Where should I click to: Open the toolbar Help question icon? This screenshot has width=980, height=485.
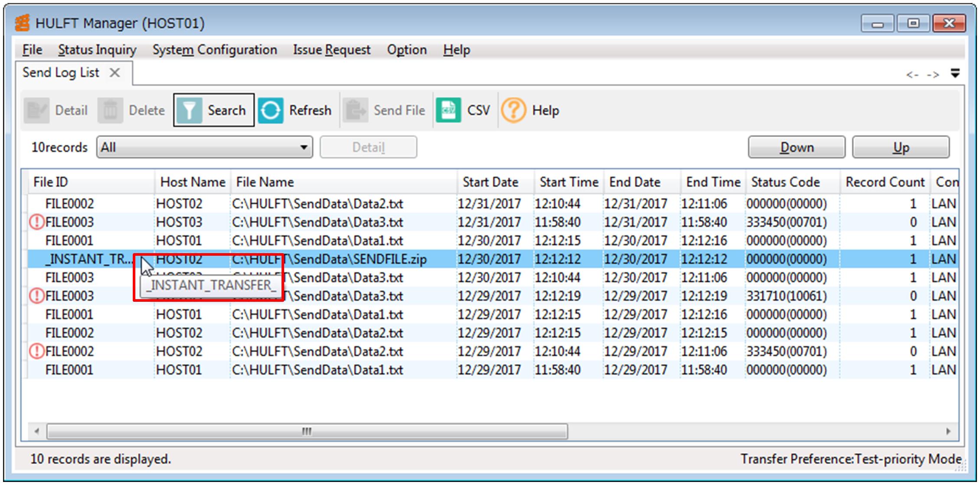pyautogui.click(x=513, y=110)
